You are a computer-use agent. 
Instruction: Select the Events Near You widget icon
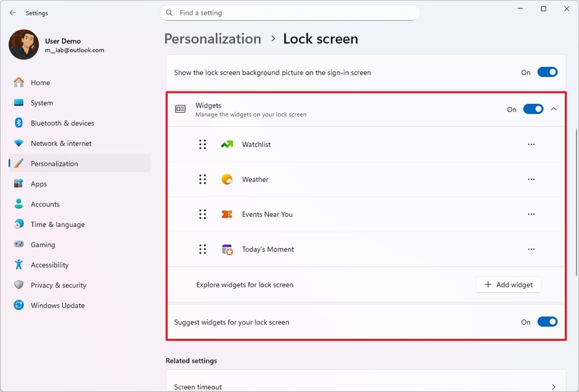(227, 214)
